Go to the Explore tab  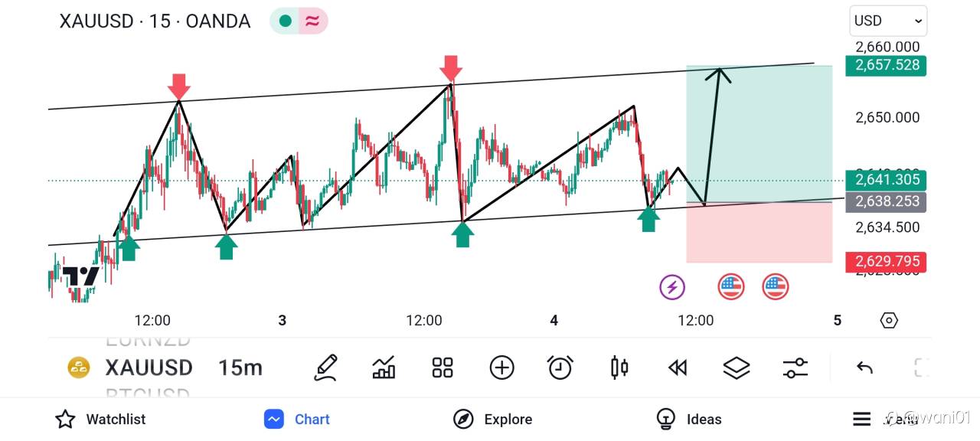click(x=492, y=419)
